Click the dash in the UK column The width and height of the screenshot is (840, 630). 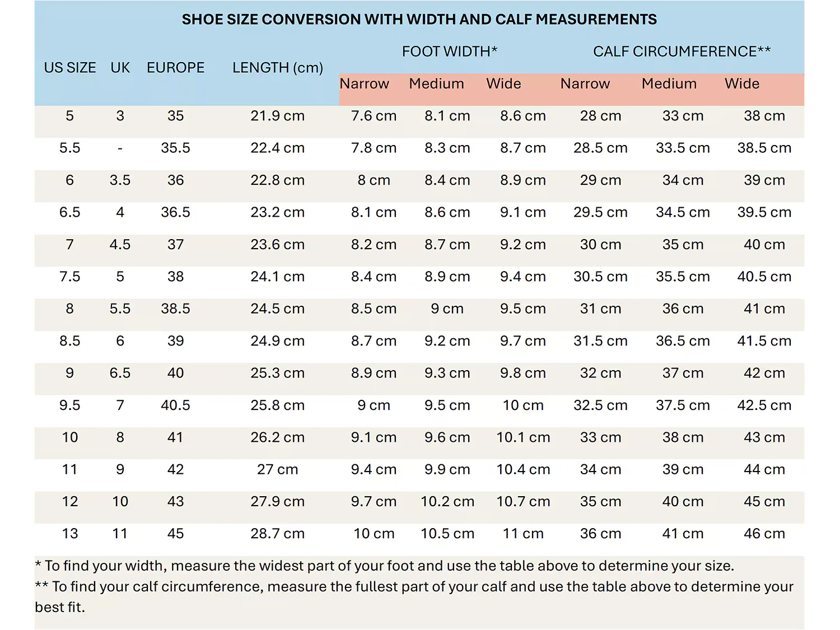coord(120,148)
